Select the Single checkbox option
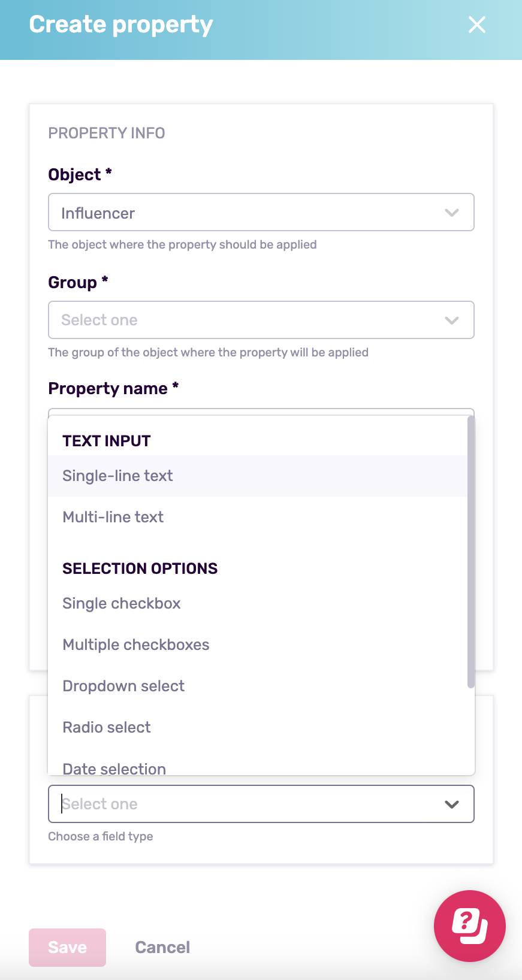Viewport: 522px width, 980px height. point(122,603)
